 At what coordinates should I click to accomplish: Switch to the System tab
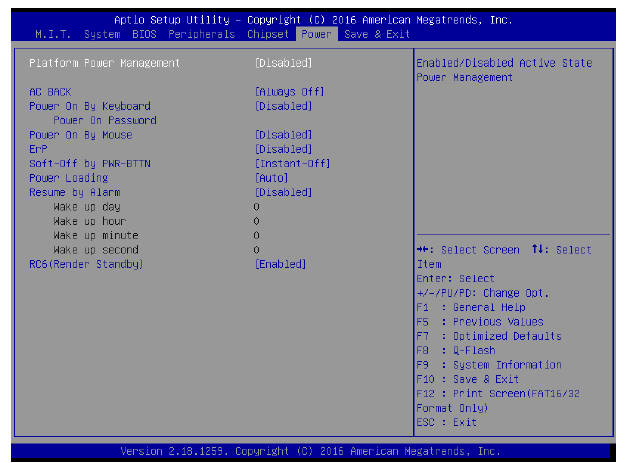click(x=102, y=34)
